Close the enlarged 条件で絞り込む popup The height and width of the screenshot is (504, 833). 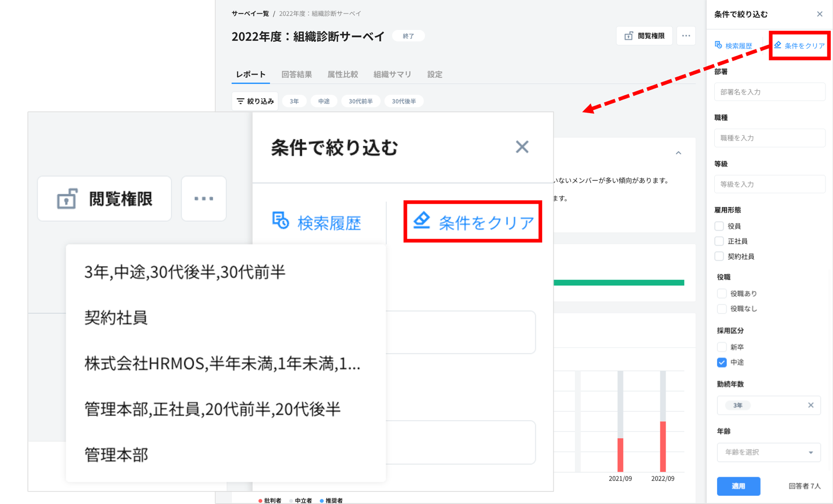[522, 147]
